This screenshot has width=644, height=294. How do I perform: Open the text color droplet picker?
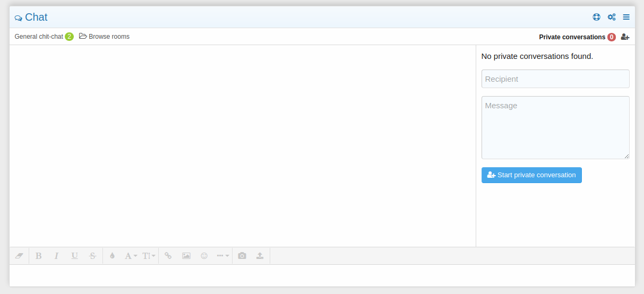tap(112, 256)
